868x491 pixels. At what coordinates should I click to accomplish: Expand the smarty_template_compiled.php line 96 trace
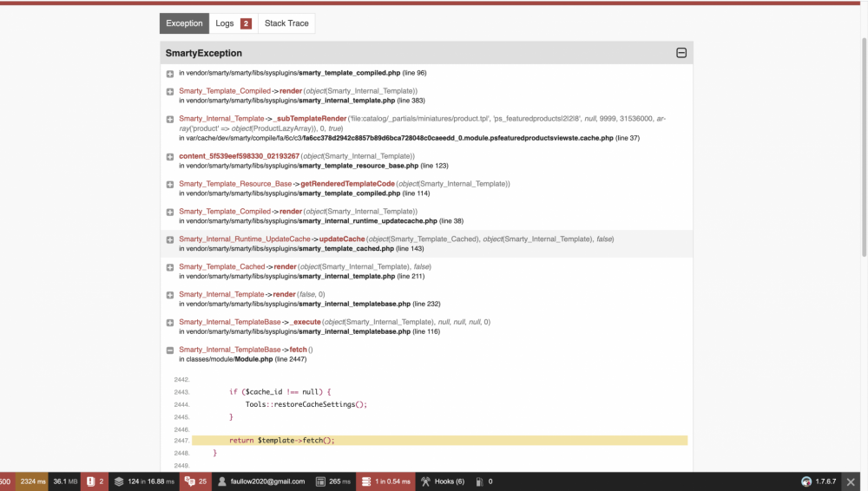point(170,74)
